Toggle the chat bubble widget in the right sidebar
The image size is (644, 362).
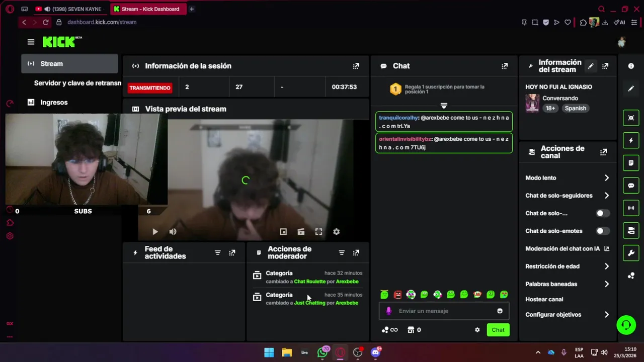pos(631,186)
